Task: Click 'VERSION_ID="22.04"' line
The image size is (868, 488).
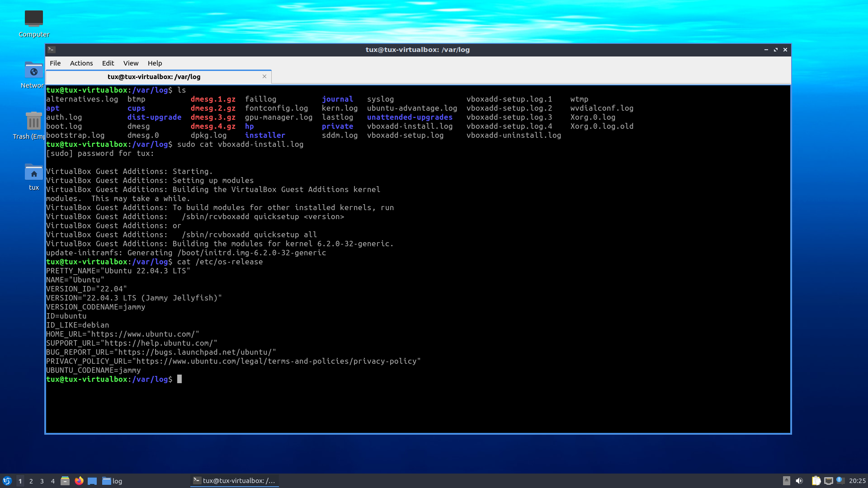Action: [x=86, y=289]
